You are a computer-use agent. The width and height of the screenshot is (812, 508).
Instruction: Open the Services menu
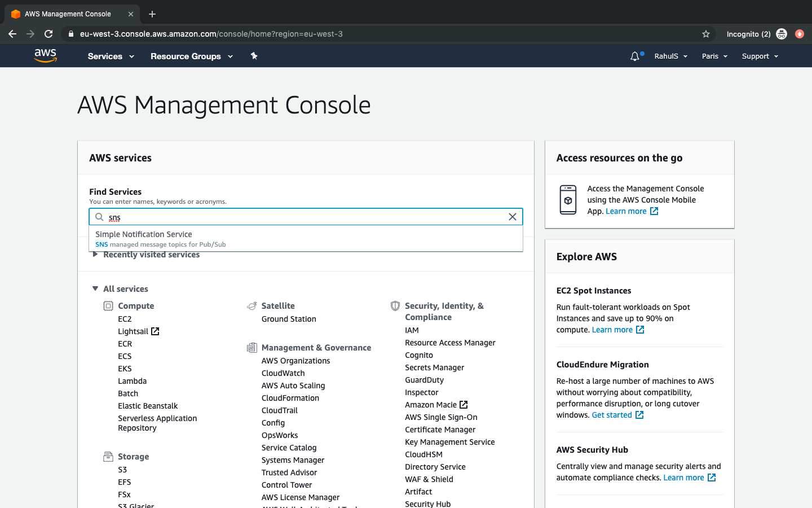[x=110, y=56]
